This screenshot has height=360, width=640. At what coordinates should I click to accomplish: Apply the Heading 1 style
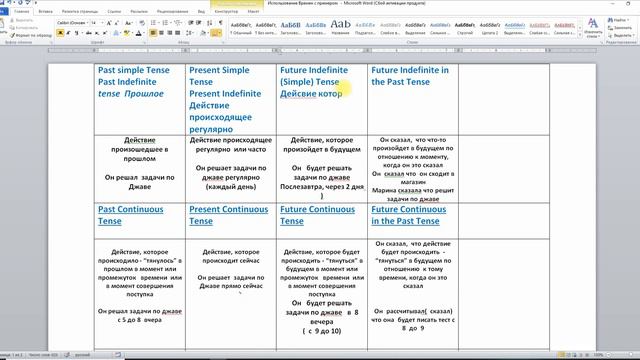[x=291, y=28]
